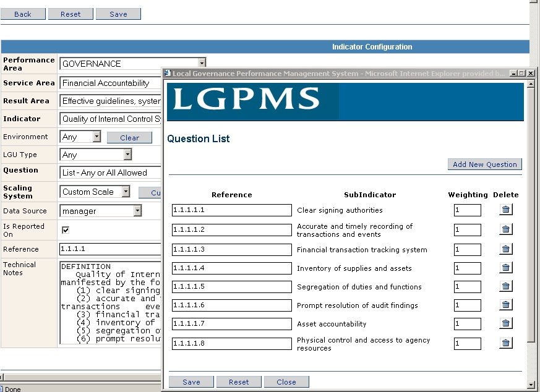This screenshot has width=540, height=392.
Task: Click the Indicator Configuration header
Action: [372, 47]
